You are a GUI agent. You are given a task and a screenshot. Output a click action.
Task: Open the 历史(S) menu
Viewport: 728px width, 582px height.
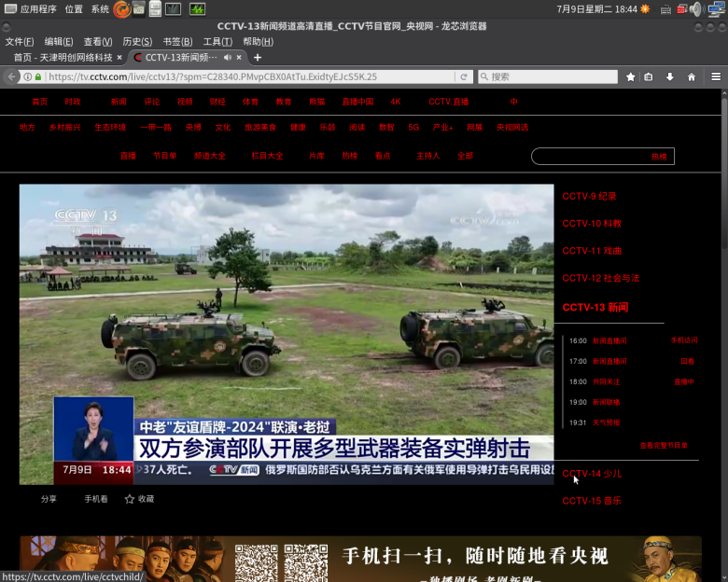(137, 42)
